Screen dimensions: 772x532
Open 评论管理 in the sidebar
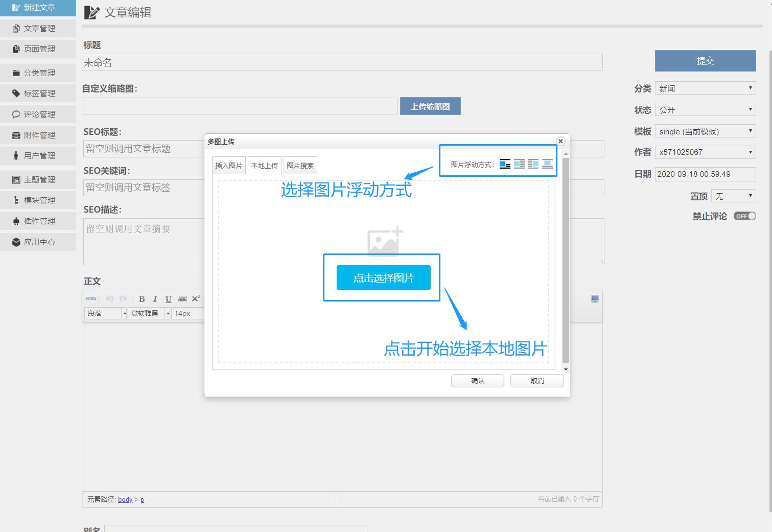pos(38,114)
